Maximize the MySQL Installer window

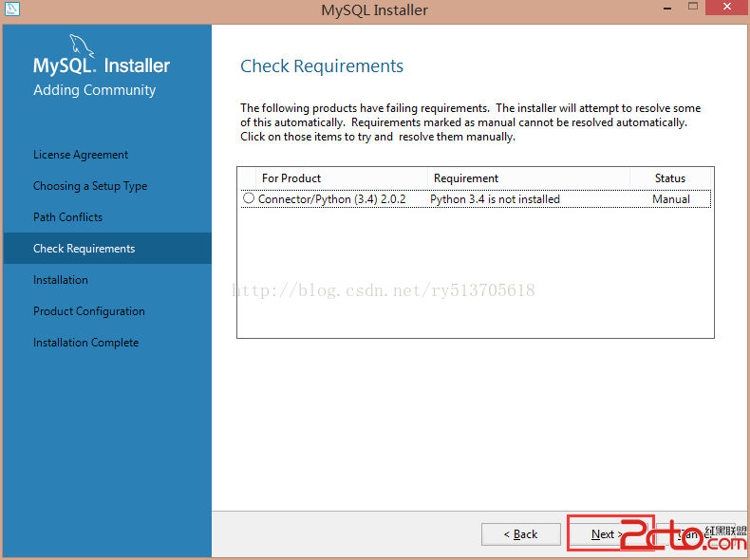(x=693, y=7)
